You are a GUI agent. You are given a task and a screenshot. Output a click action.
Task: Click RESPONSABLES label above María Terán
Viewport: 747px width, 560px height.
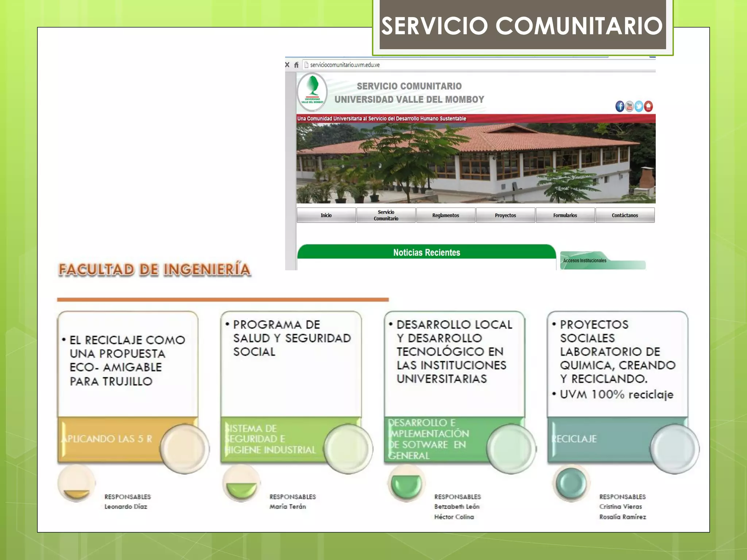pos(293,497)
